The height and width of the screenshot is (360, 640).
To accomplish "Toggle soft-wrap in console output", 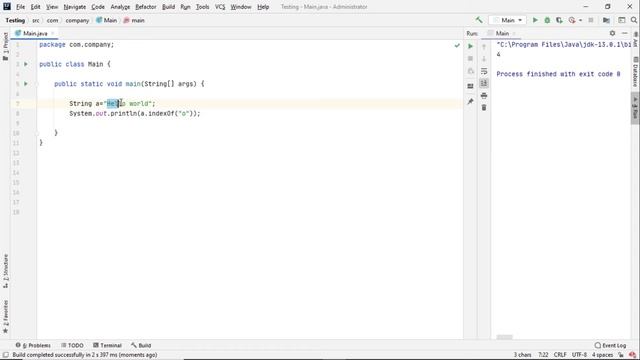I will pos(484,71).
